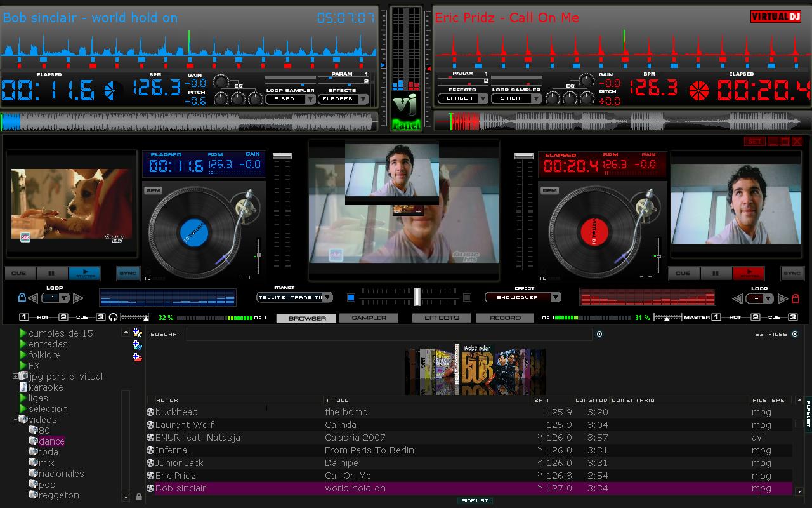The width and height of the screenshot is (812, 508).
Task: Select the reggeton folder
Action: point(58,495)
